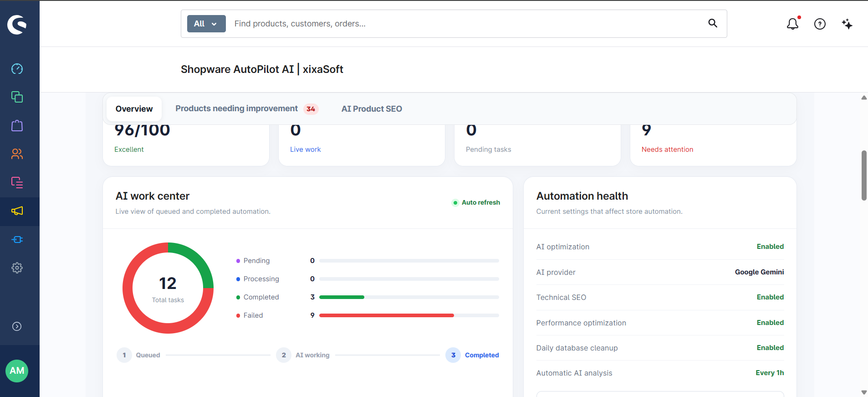Expand the sidebar with the arrow circle
Viewport: 868px width, 397px height.
pos(17,326)
